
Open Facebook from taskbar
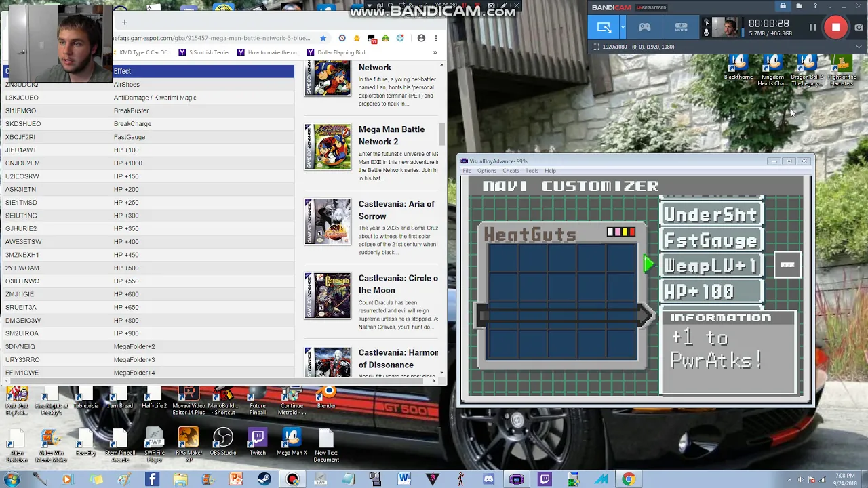click(152, 479)
